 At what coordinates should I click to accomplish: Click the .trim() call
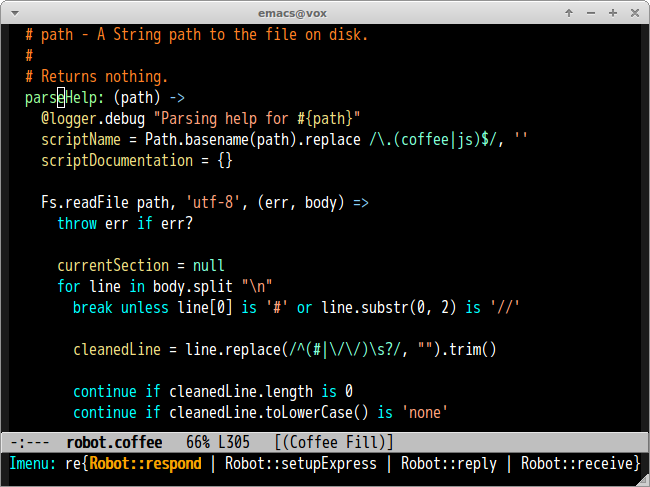tap(468, 350)
